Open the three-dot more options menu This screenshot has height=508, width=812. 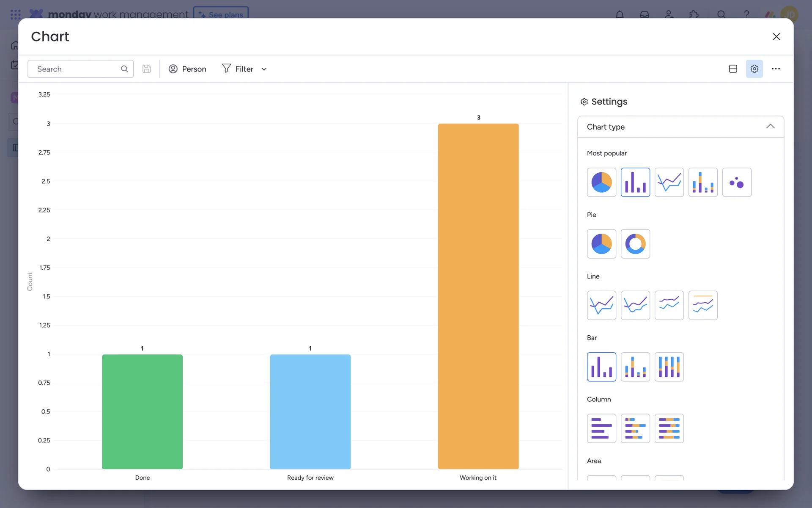pyautogui.click(x=776, y=69)
